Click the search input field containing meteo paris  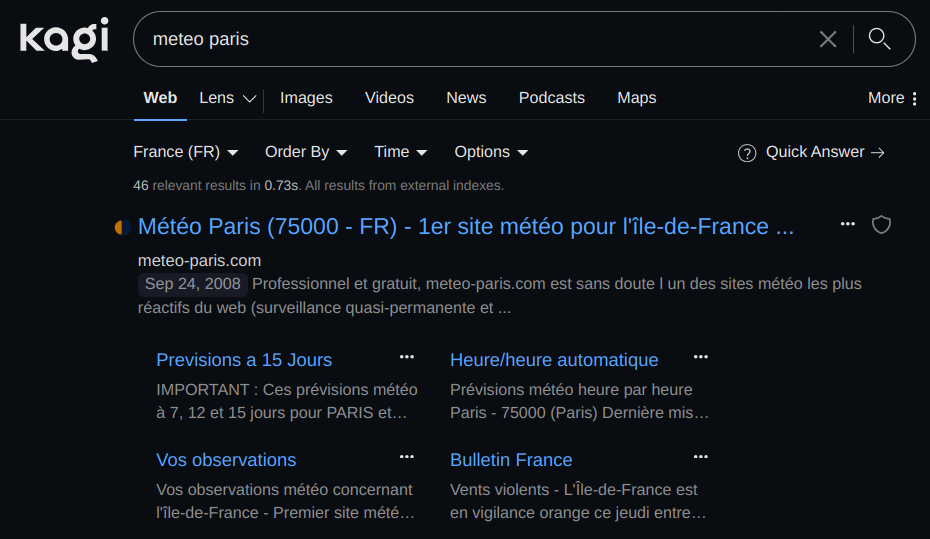click(x=470, y=39)
